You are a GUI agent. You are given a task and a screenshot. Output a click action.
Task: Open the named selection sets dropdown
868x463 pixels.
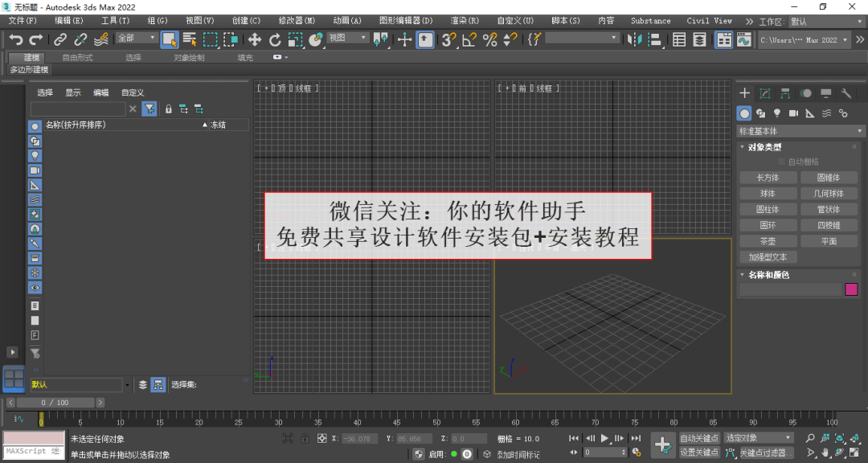(x=583, y=38)
